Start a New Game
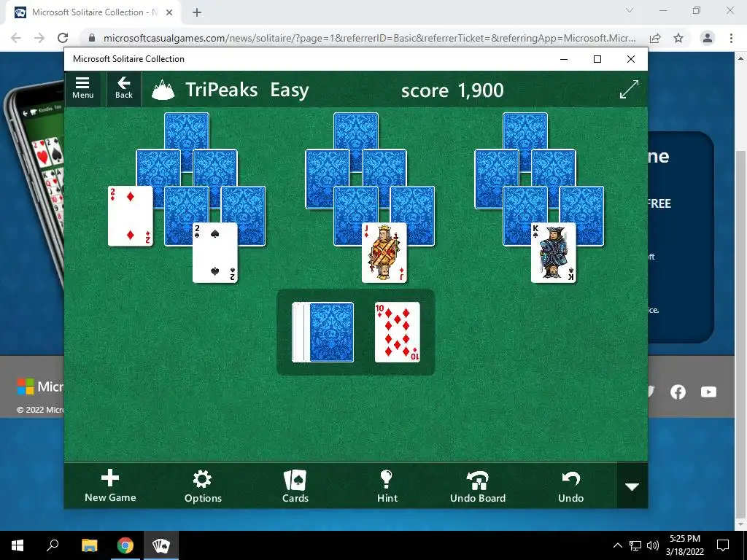This screenshot has height=560, width=747. pos(110,486)
